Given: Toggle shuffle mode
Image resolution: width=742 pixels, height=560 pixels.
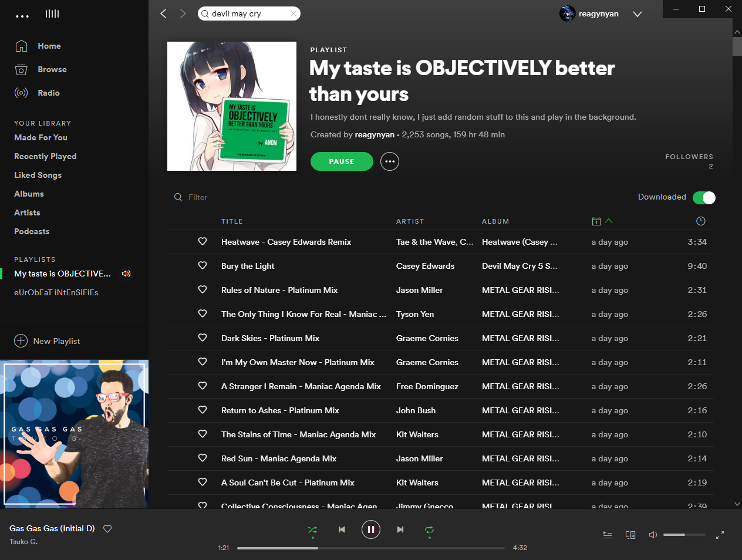Looking at the screenshot, I should tap(312, 530).
